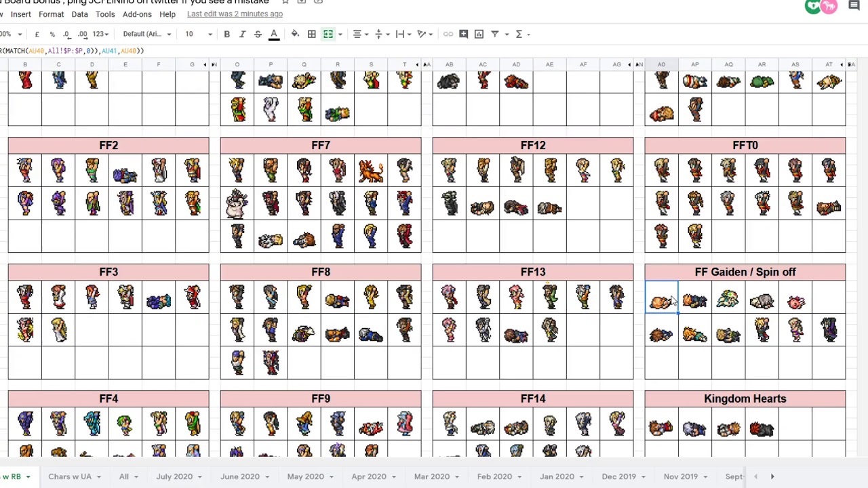This screenshot has height=488, width=868.
Task: Open the Default (Ari... font dropdown
Action: tap(147, 34)
